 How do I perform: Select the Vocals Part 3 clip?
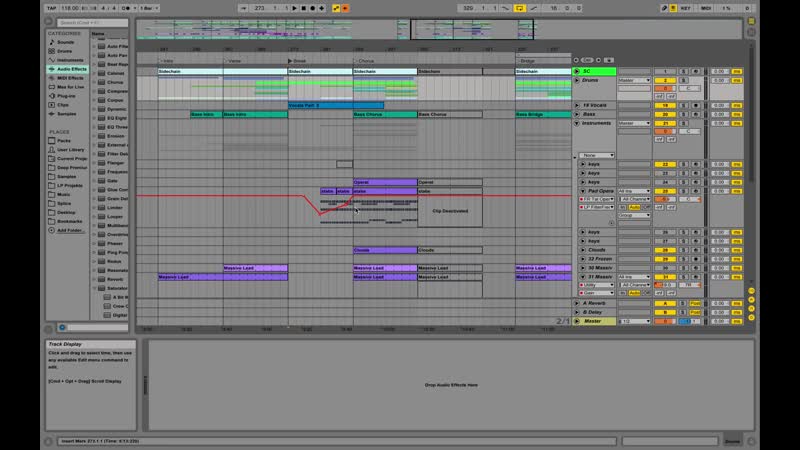click(336, 106)
